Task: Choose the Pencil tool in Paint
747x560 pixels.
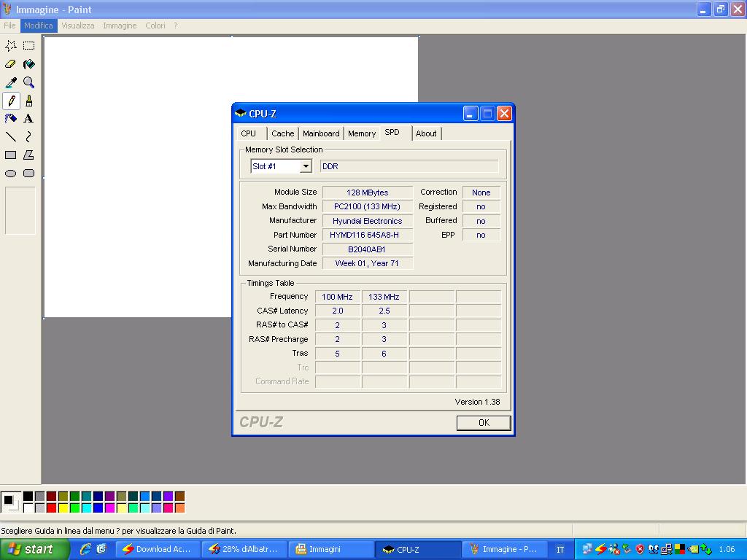Action: pyautogui.click(x=10, y=101)
